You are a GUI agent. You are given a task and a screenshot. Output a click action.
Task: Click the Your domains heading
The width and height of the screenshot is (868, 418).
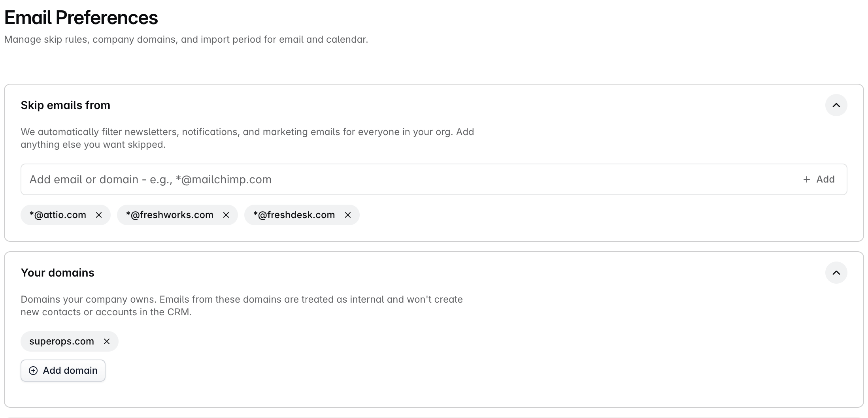tap(57, 273)
